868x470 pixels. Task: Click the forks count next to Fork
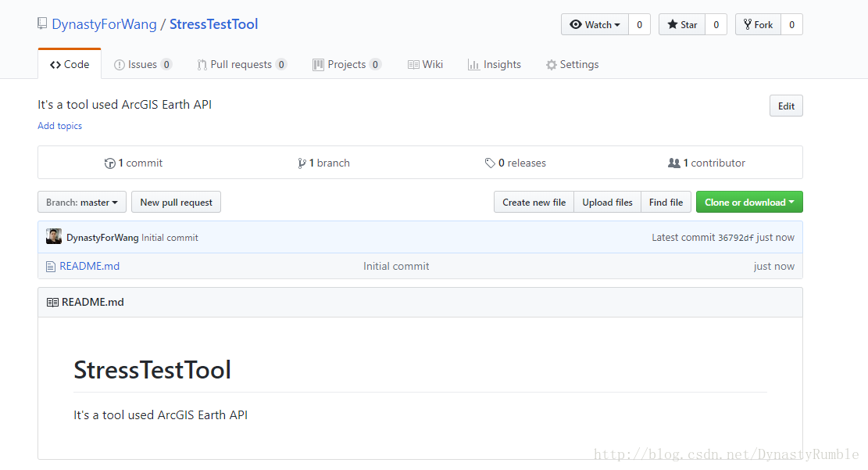pyautogui.click(x=791, y=24)
